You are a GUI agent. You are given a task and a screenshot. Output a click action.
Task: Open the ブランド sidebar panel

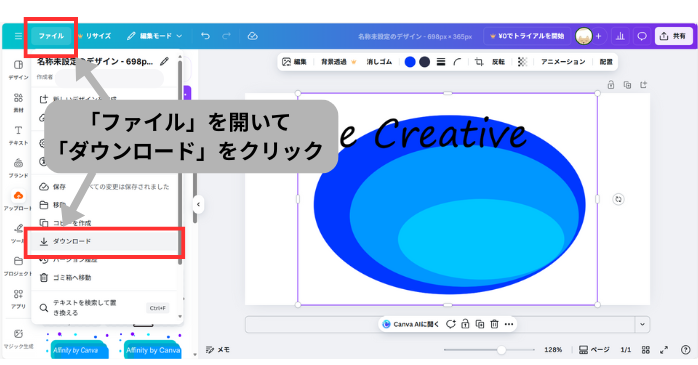point(18,168)
